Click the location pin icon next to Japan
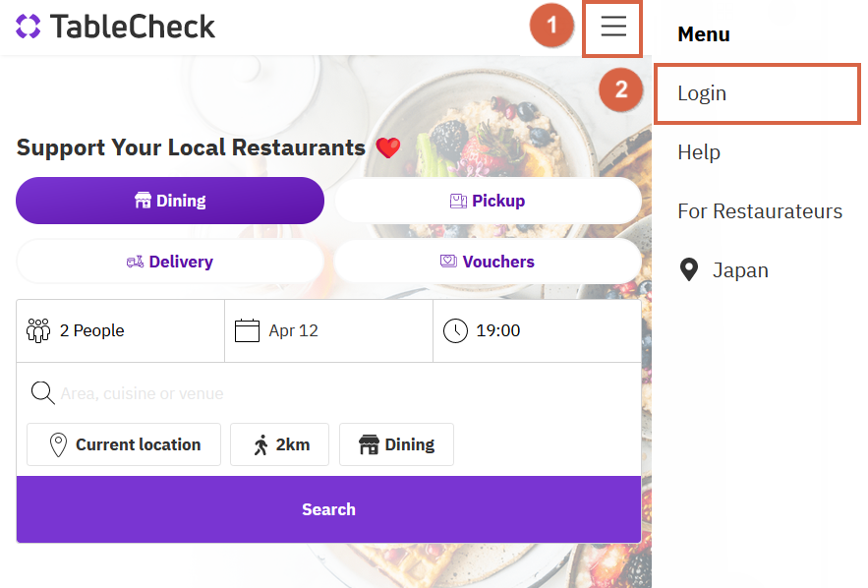Screen dimensions: 868x588 (689, 270)
